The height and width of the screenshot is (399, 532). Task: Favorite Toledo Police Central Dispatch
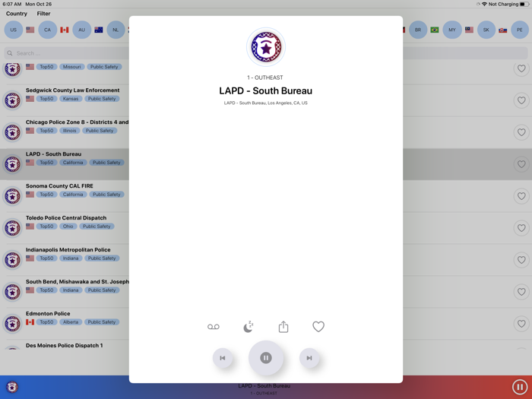(521, 228)
